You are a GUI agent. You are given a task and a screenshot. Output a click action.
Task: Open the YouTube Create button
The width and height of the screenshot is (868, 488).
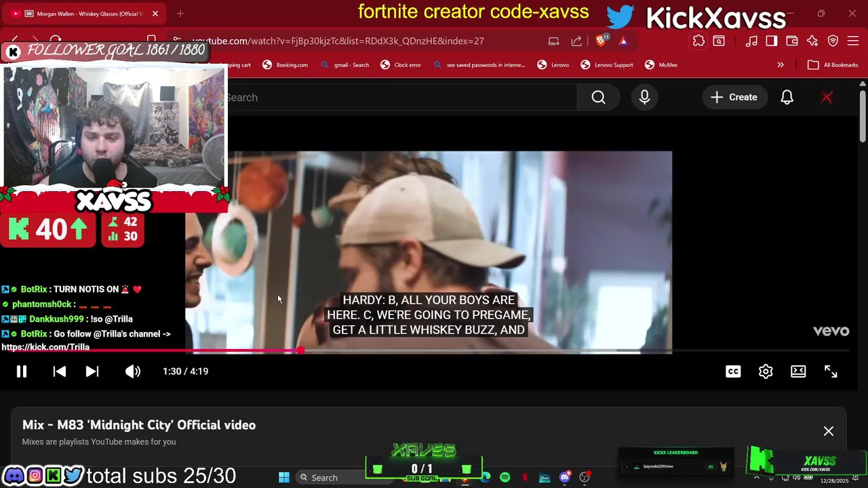734,98
